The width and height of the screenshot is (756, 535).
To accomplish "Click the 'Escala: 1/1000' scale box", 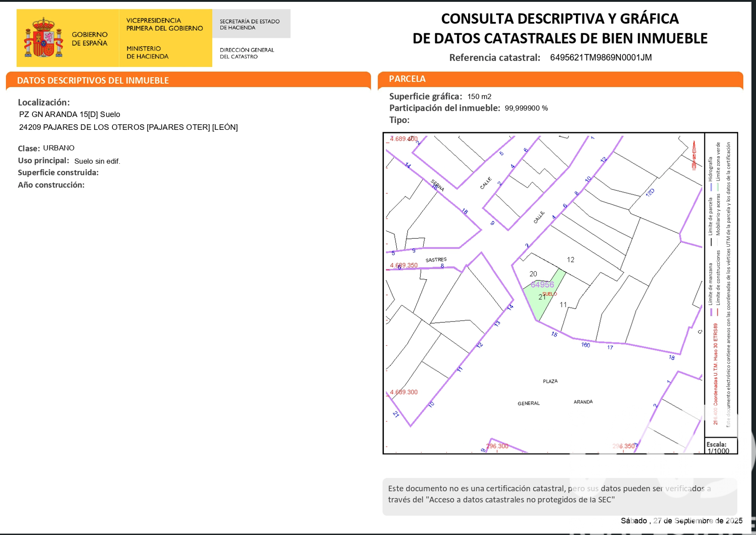I will pyautogui.click(x=721, y=447).
